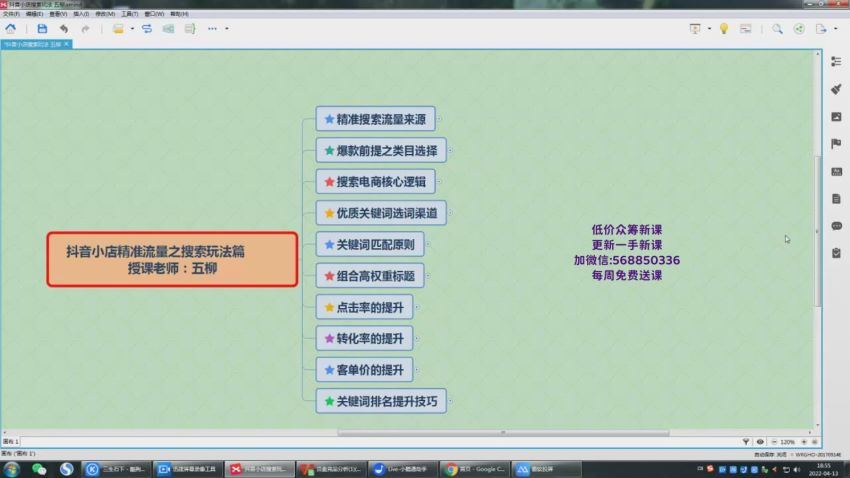Open the Notes panel in right sidebar

coord(836,199)
